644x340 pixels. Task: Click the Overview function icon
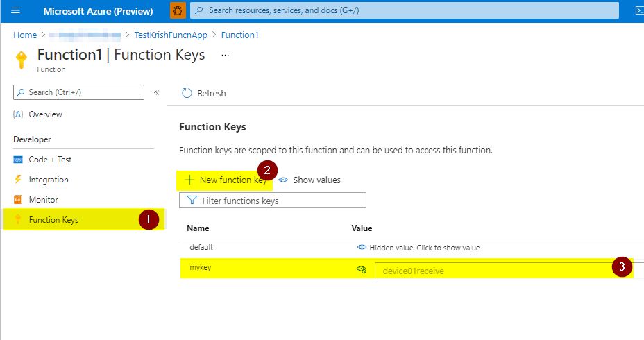[x=18, y=114]
